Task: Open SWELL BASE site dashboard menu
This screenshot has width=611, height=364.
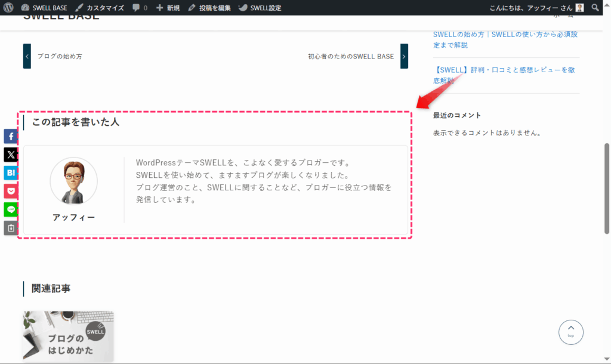Action: pos(44,8)
